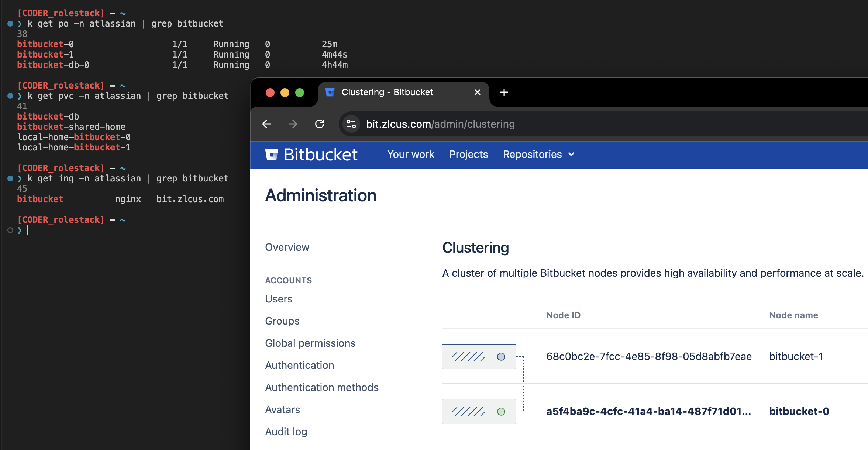Open site information icon in address bar
The height and width of the screenshot is (450, 868).
pyautogui.click(x=351, y=124)
